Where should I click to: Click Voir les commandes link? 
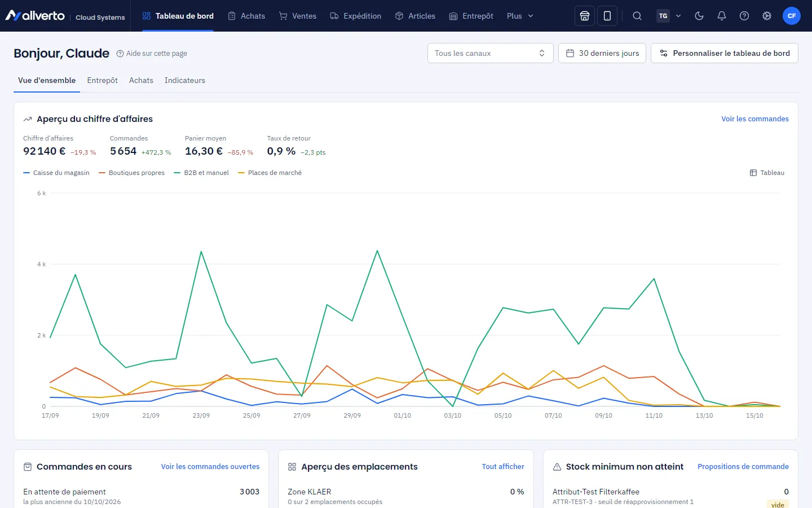pos(755,119)
